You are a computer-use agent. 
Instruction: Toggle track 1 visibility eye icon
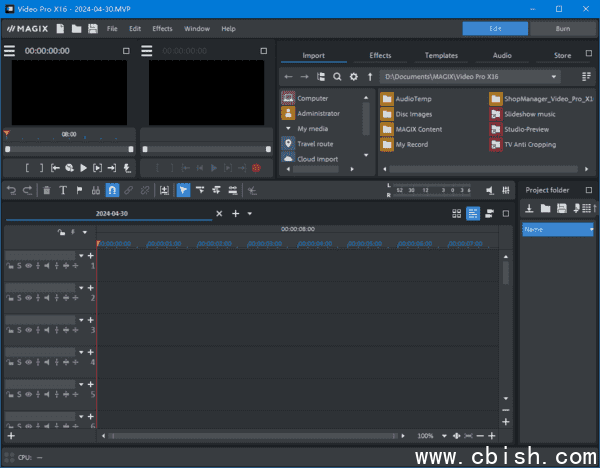click(x=28, y=266)
